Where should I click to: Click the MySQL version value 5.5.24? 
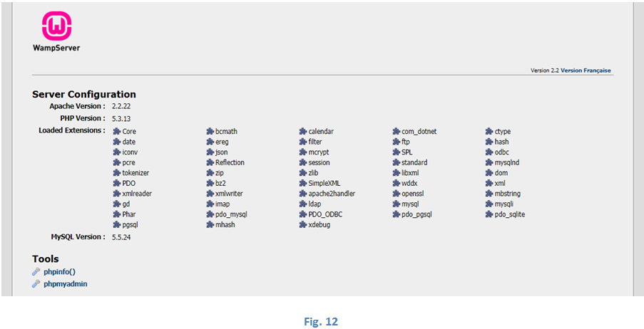123,236
